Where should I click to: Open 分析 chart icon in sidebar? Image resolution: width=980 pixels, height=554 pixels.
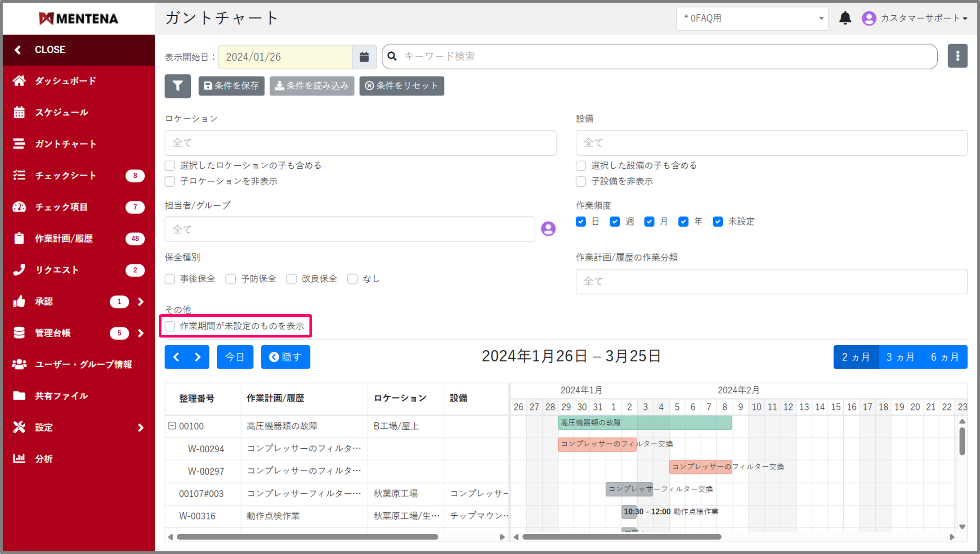click(19, 459)
